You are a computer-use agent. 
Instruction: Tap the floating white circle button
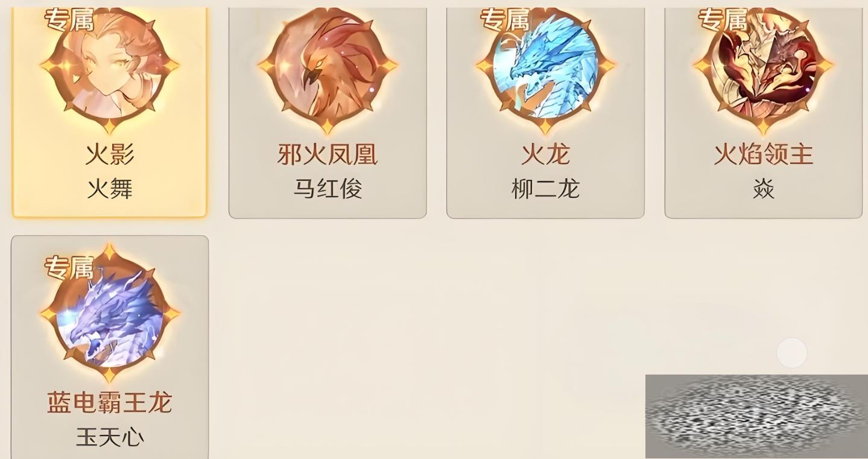[x=792, y=353]
